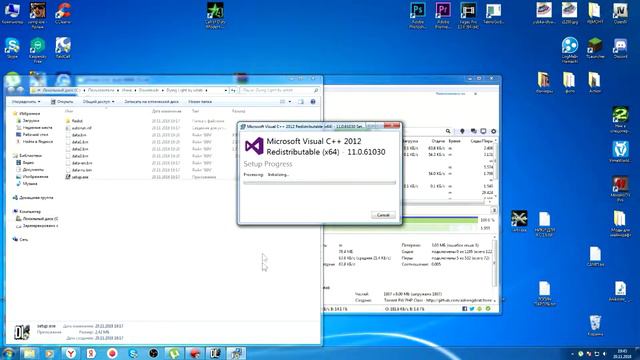Click the uTorrent light bulb icon
640x360 pixels.
[x=462, y=131]
